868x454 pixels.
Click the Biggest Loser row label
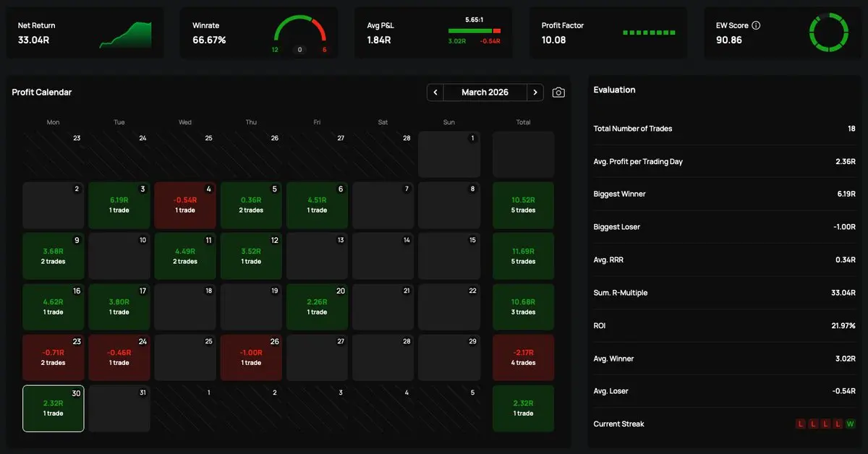pyautogui.click(x=616, y=227)
